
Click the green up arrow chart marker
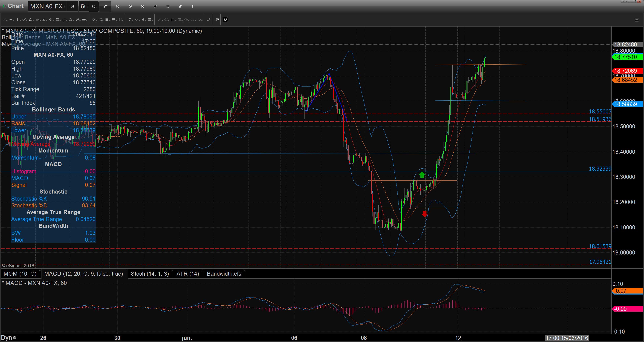click(422, 174)
